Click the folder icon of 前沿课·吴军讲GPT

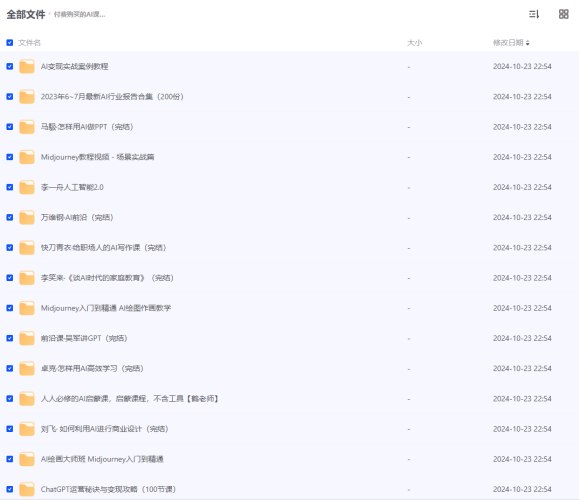27,338
